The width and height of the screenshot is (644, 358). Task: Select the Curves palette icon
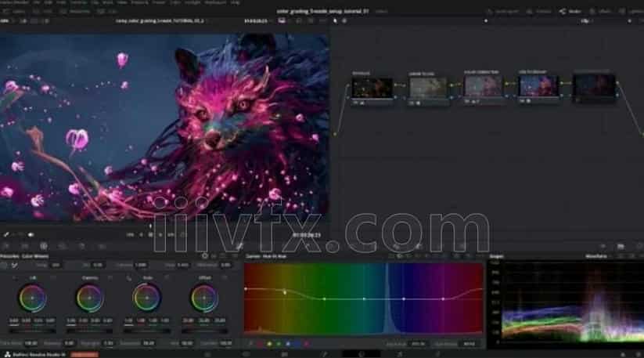click(x=240, y=246)
